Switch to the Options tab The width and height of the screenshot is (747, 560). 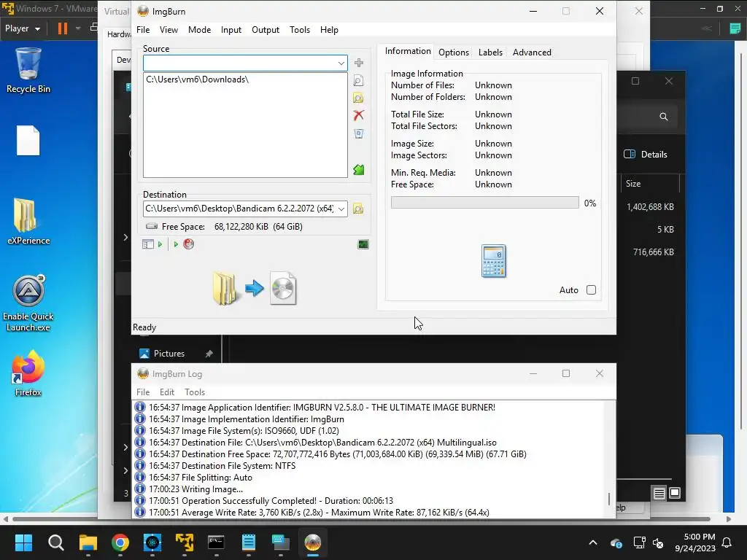[454, 52]
